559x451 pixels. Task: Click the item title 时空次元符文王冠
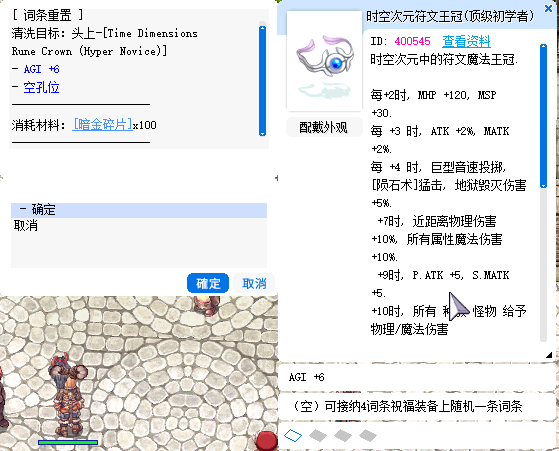(450, 16)
